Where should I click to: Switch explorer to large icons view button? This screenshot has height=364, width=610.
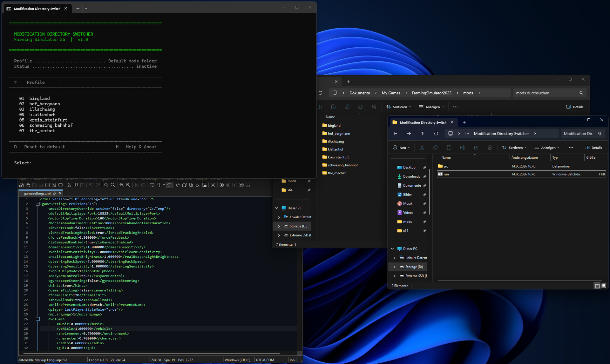604,286
